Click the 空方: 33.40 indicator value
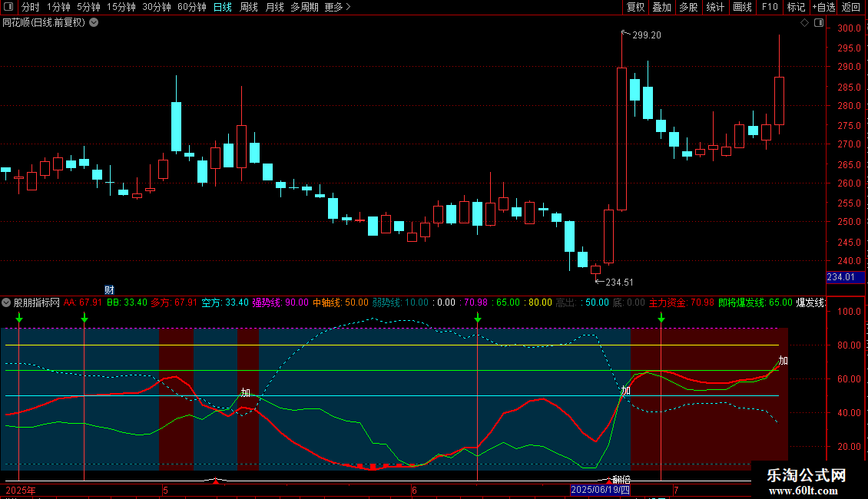868x499 pixels. click(225, 302)
